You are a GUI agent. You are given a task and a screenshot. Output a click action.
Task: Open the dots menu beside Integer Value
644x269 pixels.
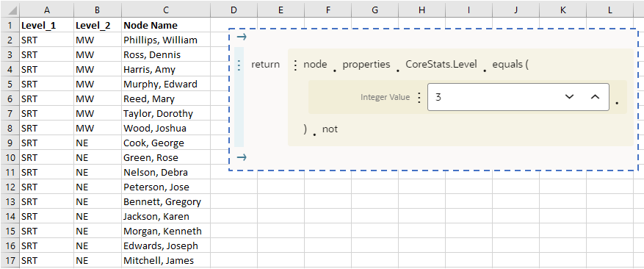[419, 97]
